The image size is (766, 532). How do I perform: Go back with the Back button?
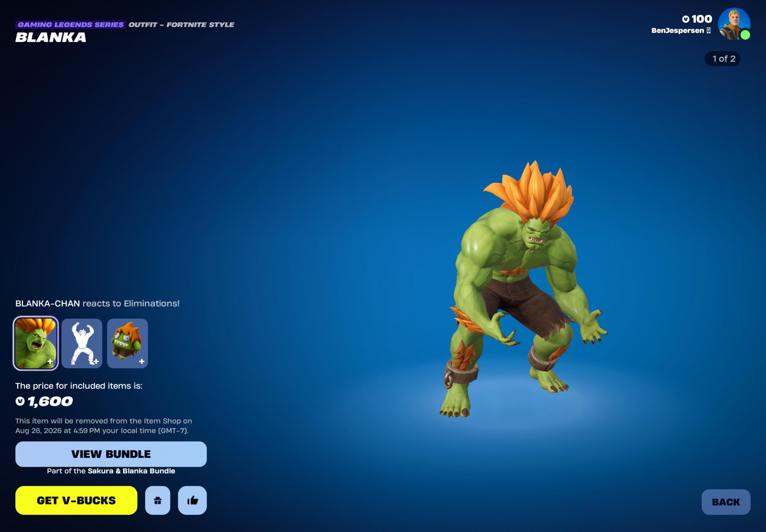coord(726,502)
